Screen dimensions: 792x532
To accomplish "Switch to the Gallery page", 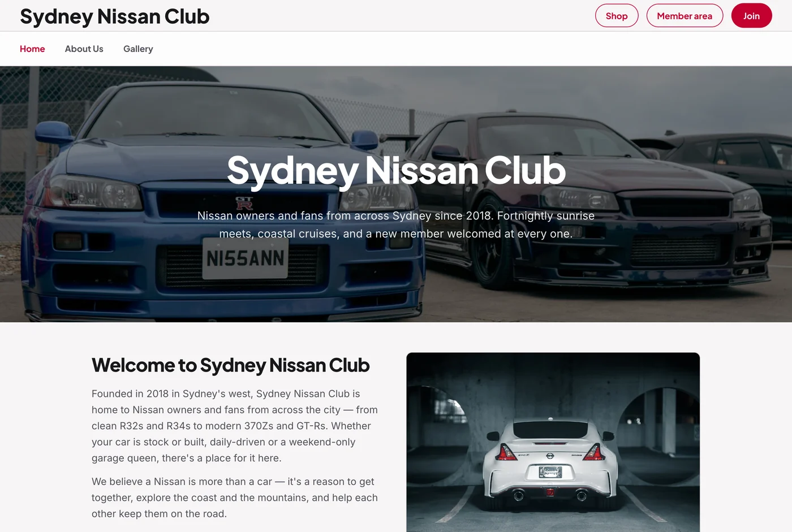I will [x=138, y=49].
